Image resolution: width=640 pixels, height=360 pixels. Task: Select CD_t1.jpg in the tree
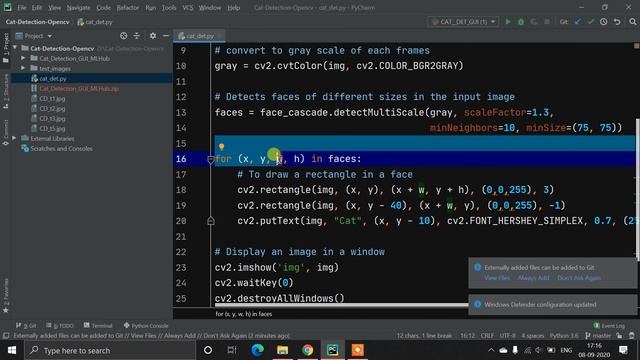click(x=52, y=98)
